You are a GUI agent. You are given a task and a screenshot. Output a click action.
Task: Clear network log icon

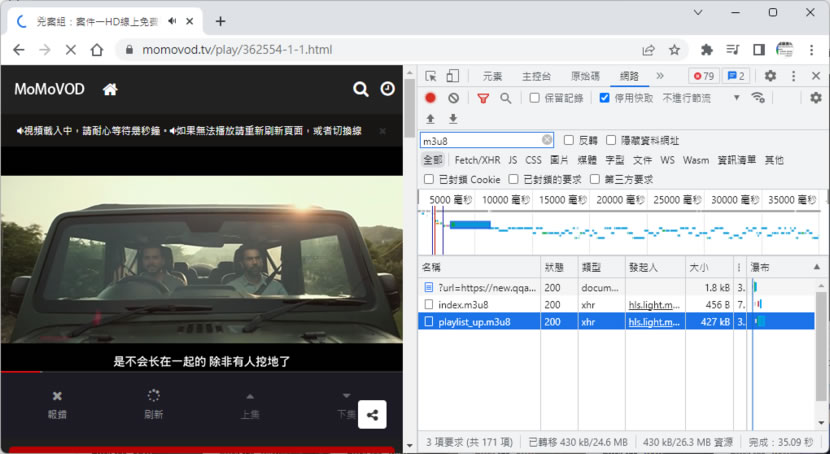pos(453,98)
